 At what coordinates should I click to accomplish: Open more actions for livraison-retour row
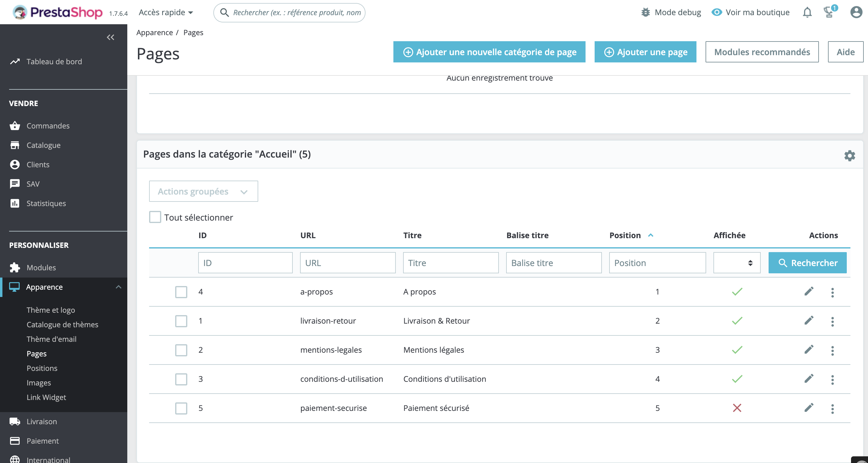tap(832, 321)
